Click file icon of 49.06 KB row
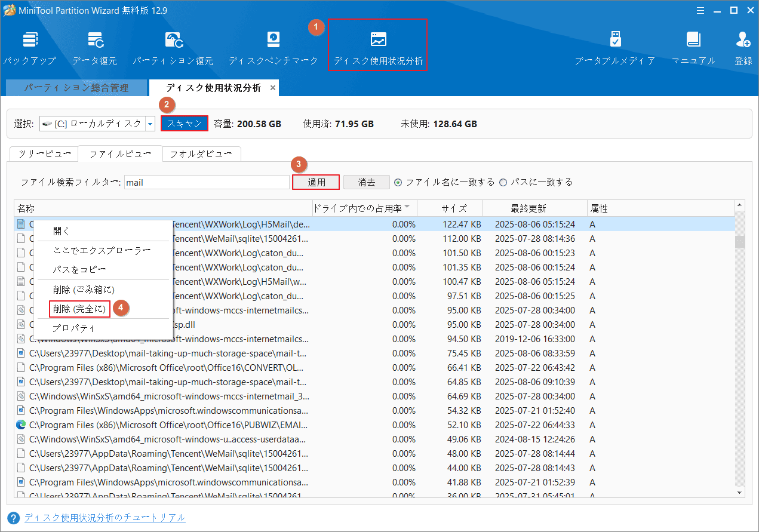Image resolution: width=759 pixels, height=532 pixels. [x=21, y=439]
